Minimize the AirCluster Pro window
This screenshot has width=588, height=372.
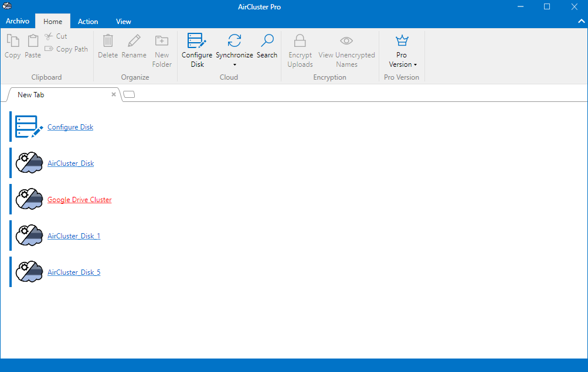click(521, 7)
